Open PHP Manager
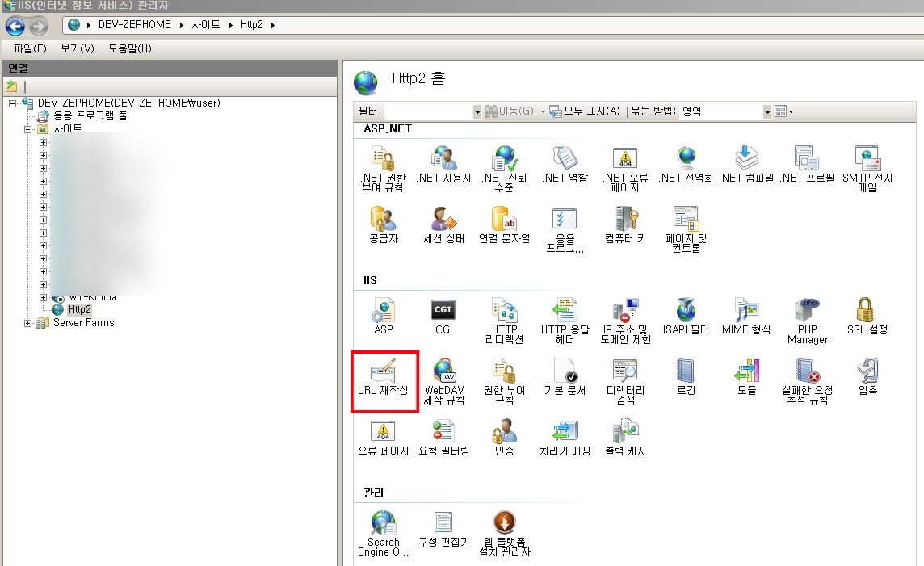 tap(808, 321)
